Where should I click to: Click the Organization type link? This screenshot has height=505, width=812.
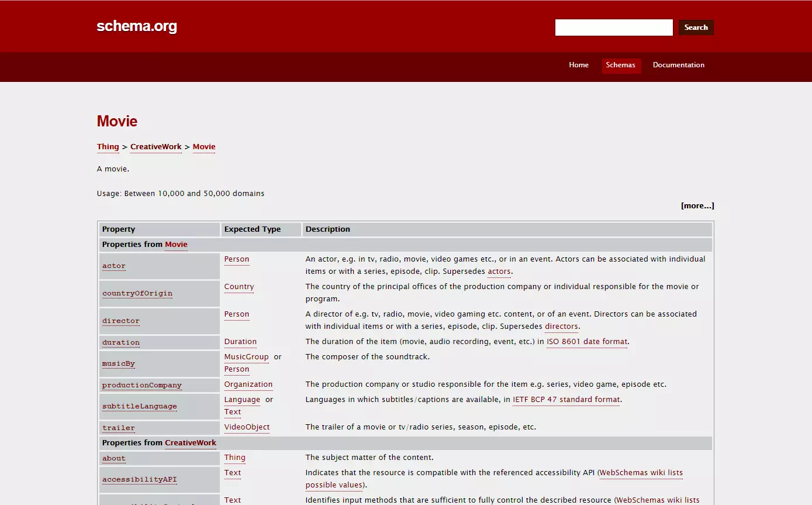[x=248, y=384]
